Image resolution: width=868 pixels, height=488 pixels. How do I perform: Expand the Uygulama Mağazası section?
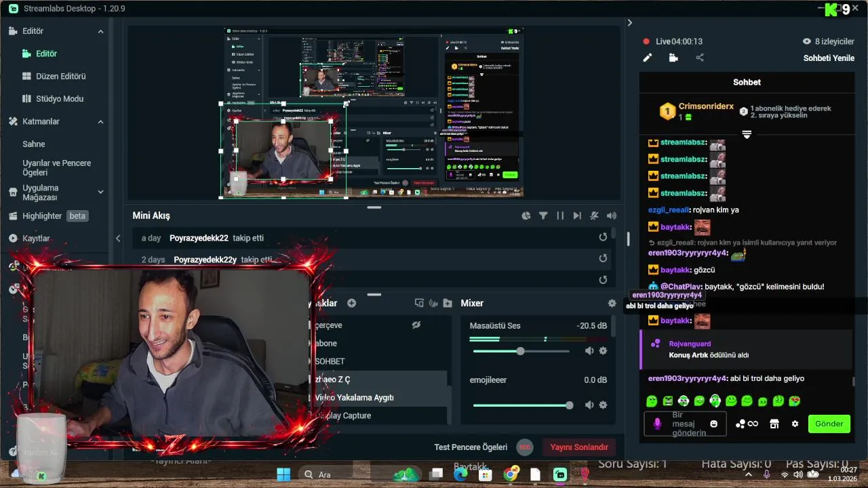(100, 192)
